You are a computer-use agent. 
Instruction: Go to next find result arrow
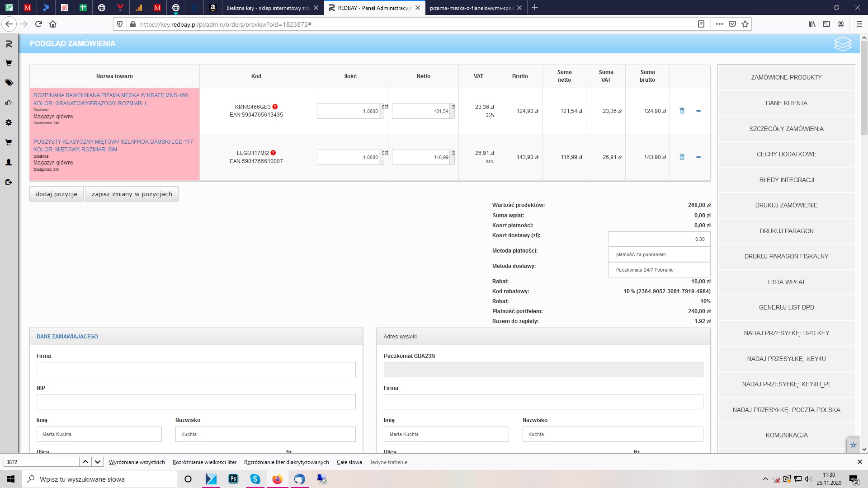[x=98, y=462]
